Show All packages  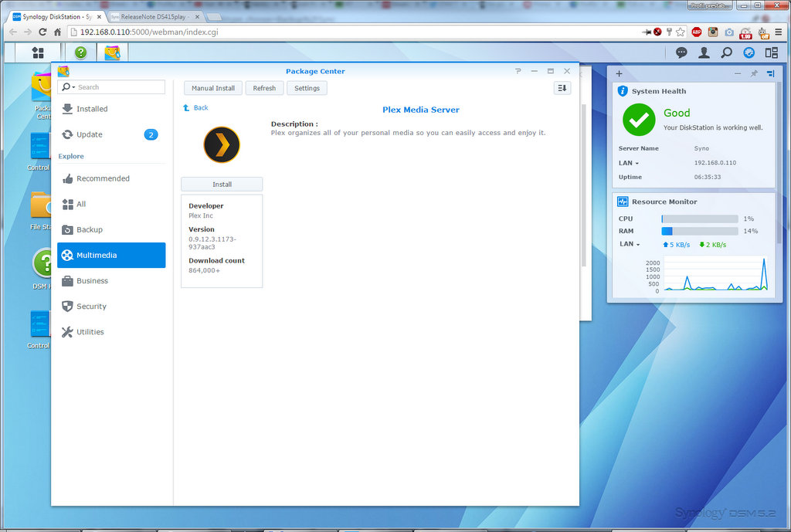click(111, 204)
